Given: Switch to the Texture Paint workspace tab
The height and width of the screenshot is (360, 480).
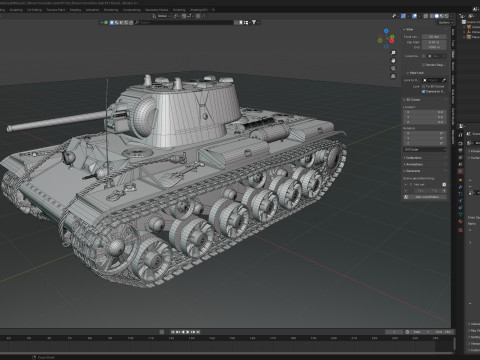Looking at the screenshot, I should [x=56, y=10].
